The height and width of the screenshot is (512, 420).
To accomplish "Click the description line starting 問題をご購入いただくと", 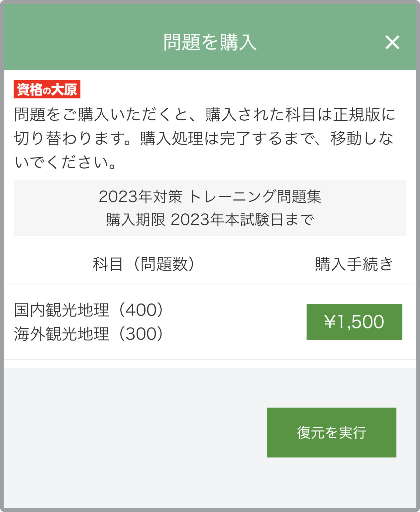I will tap(205, 114).
